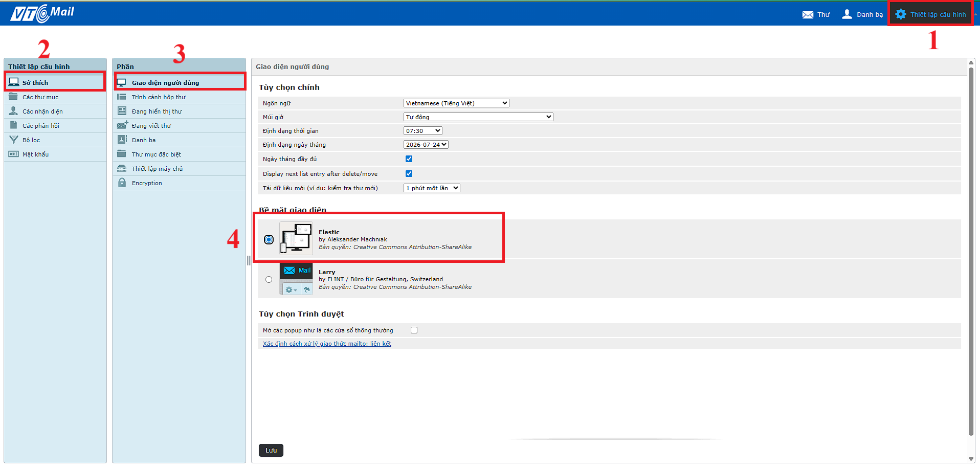
Task: Toggle Ngày tháng đầy đủ checkbox
Action: (x=409, y=159)
